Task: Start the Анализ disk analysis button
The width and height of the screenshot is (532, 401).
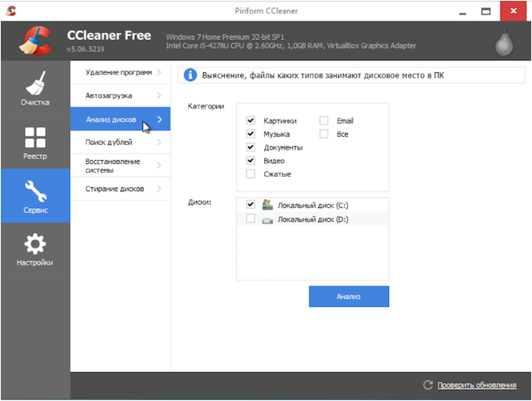Action: (x=349, y=297)
